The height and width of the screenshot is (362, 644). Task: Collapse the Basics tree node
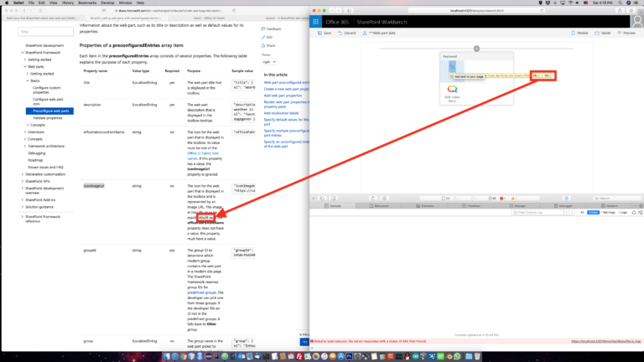(x=28, y=80)
